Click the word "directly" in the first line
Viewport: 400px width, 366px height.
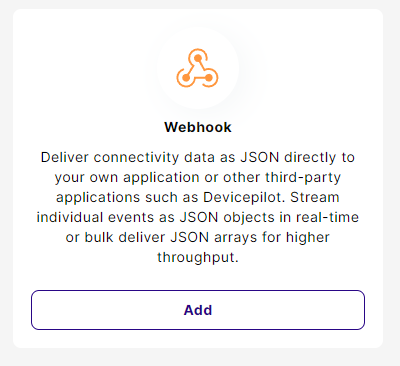[x=310, y=158]
